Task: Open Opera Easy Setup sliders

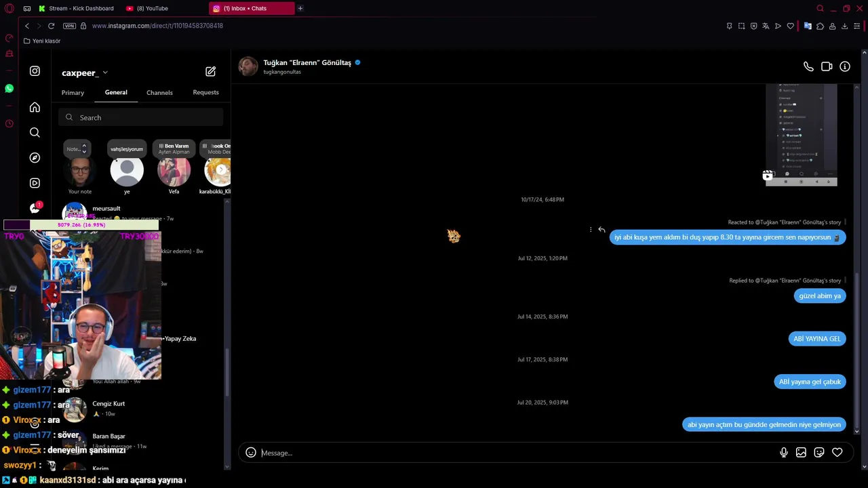Action: [x=857, y=26]
